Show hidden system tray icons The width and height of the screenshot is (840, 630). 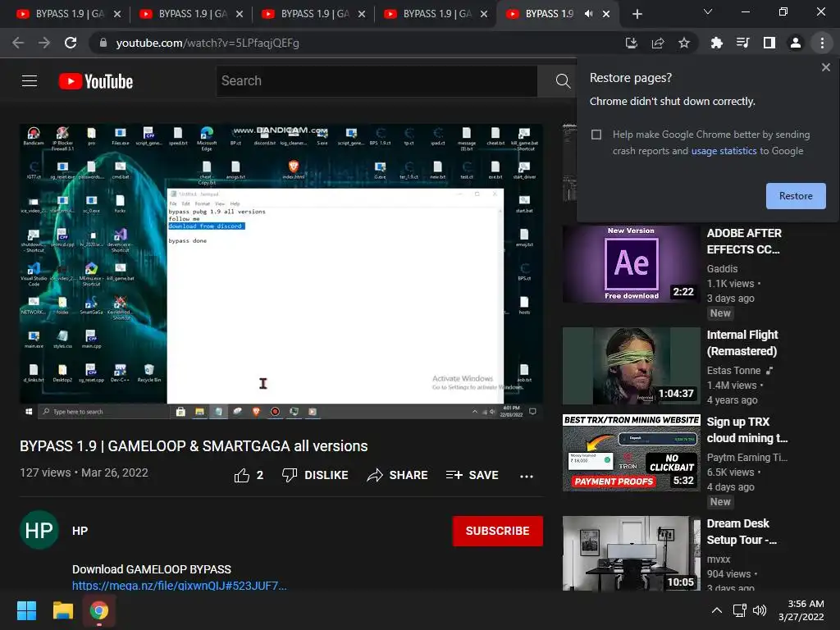[x=717, y=610]
